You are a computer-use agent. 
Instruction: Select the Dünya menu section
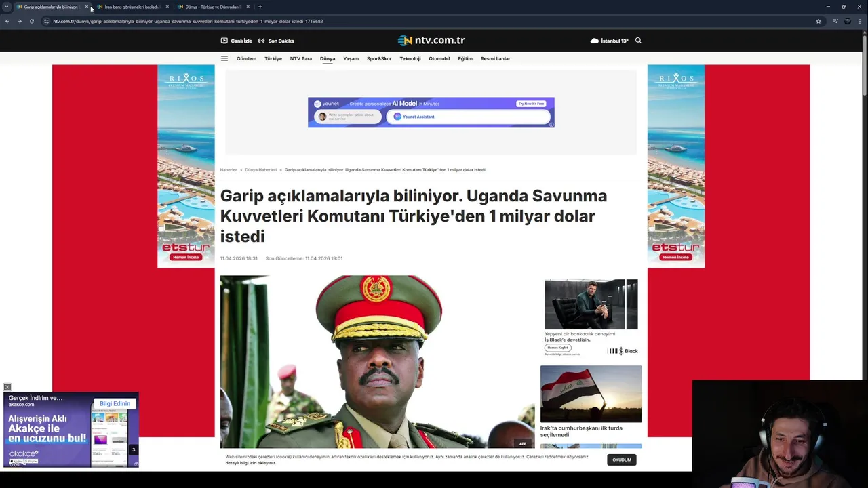coord(328,58)
